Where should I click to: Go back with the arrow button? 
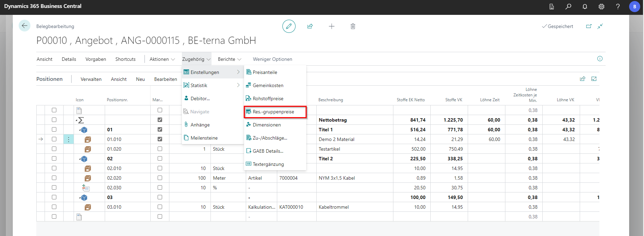pyautogui.click(x=25, y=26)
